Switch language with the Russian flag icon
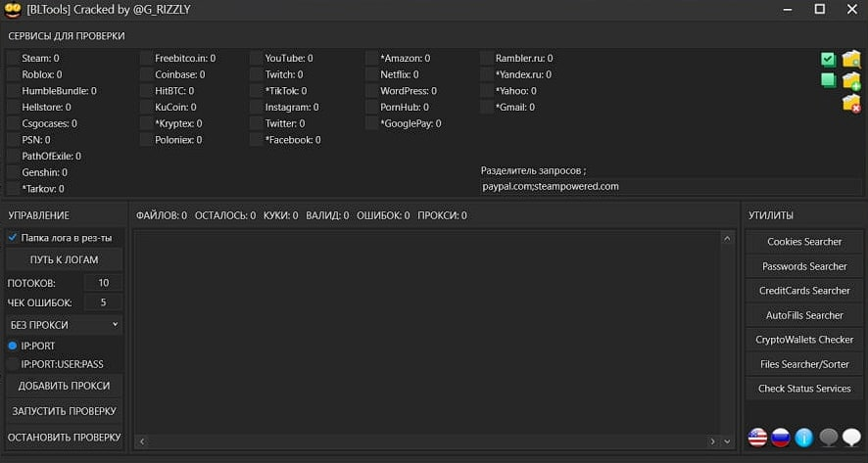Screen dimensions: 868x463 (781, 438)
